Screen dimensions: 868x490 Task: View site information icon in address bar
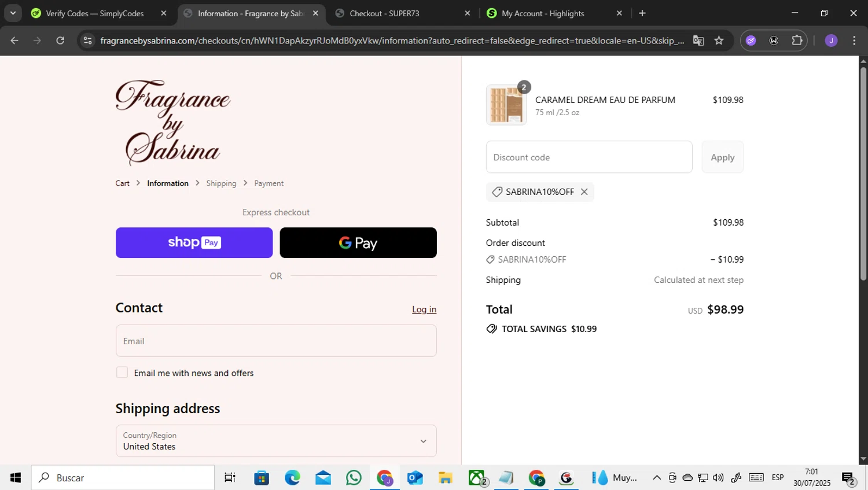coord(87,40)
